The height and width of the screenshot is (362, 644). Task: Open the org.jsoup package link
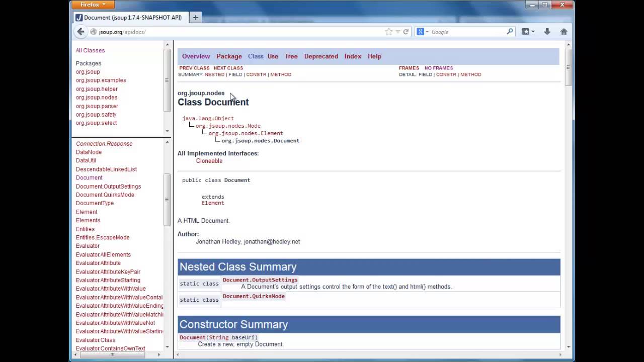point(88,72)
